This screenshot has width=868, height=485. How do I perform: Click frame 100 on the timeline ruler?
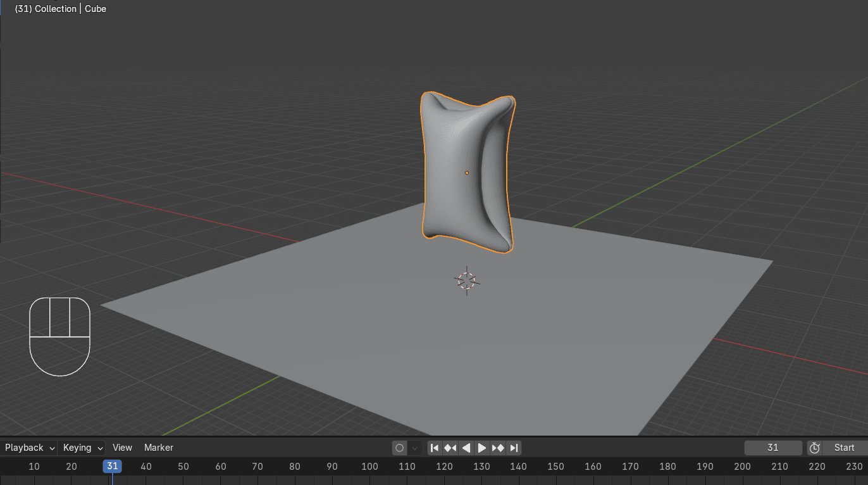(369, 467)
